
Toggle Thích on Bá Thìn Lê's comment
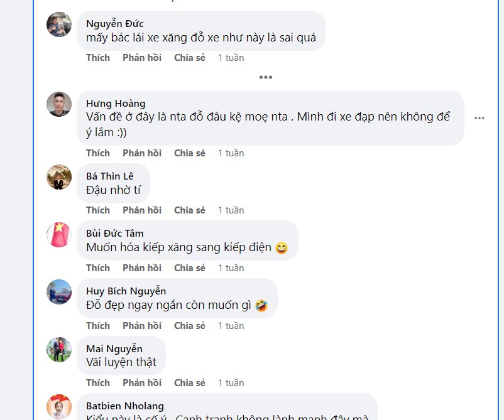point(98,210)
